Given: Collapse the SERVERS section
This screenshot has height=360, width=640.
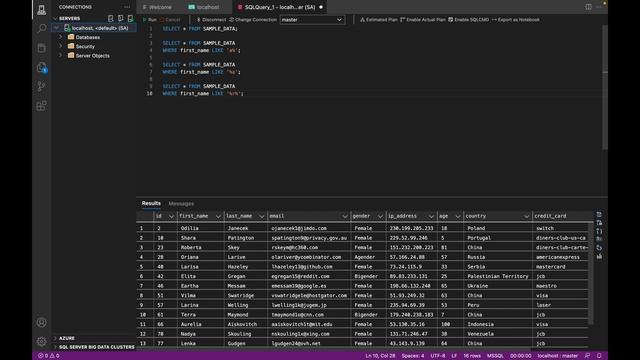Looking at the screenshot, I should click(55, 18).
